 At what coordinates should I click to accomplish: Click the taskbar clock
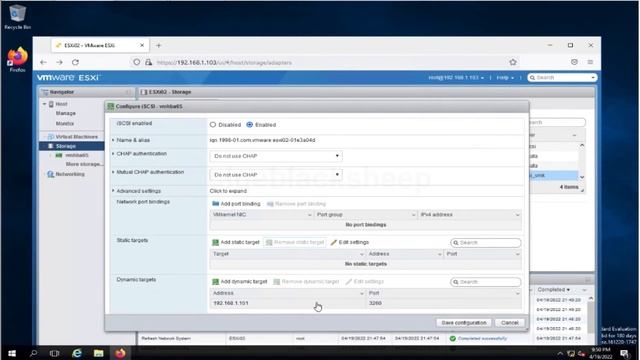click(600, 353)
